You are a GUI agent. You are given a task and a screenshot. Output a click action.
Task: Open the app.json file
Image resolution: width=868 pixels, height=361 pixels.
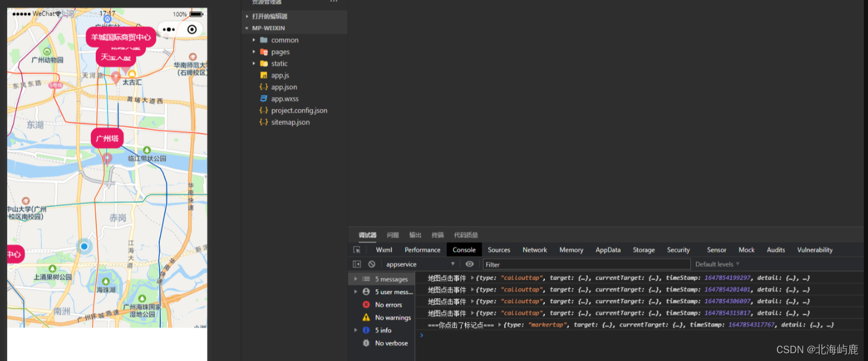[x=284, y=87]
